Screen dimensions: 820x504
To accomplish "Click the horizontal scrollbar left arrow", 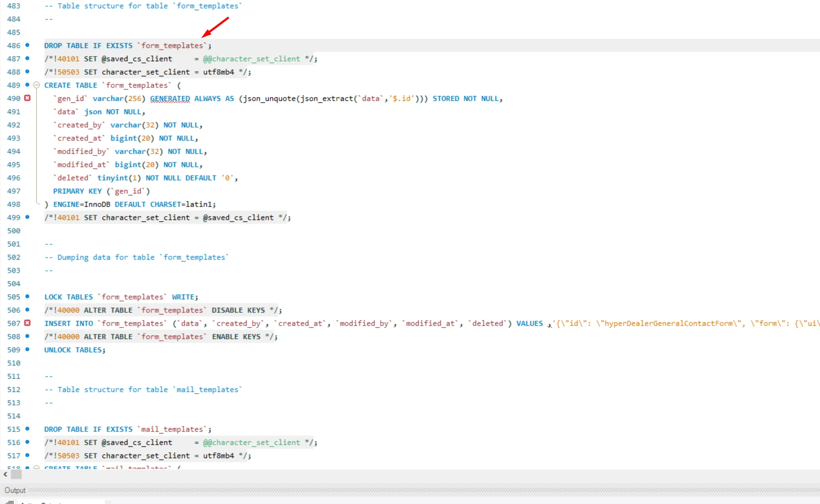I will coord(5,475).
